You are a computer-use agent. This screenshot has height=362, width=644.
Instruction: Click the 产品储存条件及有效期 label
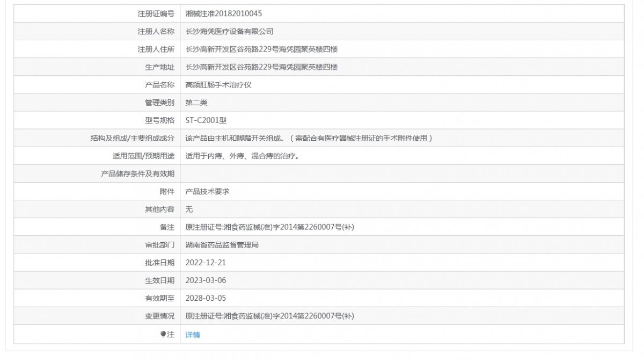(138, 173)
